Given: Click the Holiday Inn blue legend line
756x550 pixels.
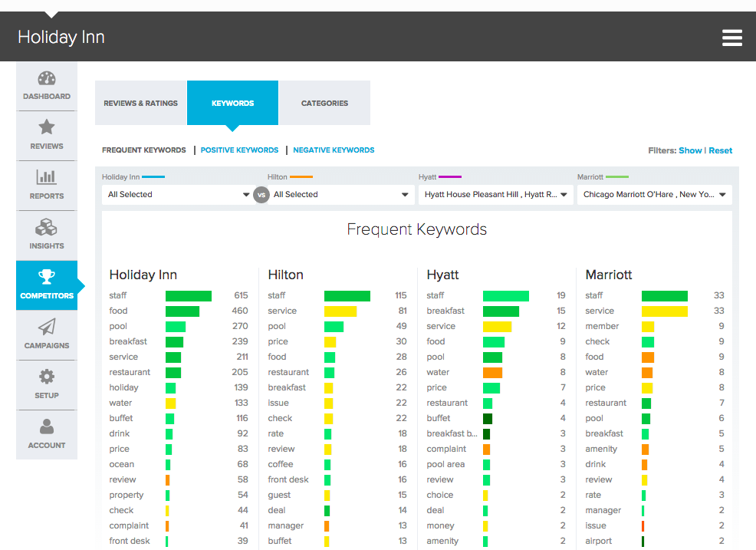Looking at the screenshot, I should pyautogui.click(x=153, y=177).
